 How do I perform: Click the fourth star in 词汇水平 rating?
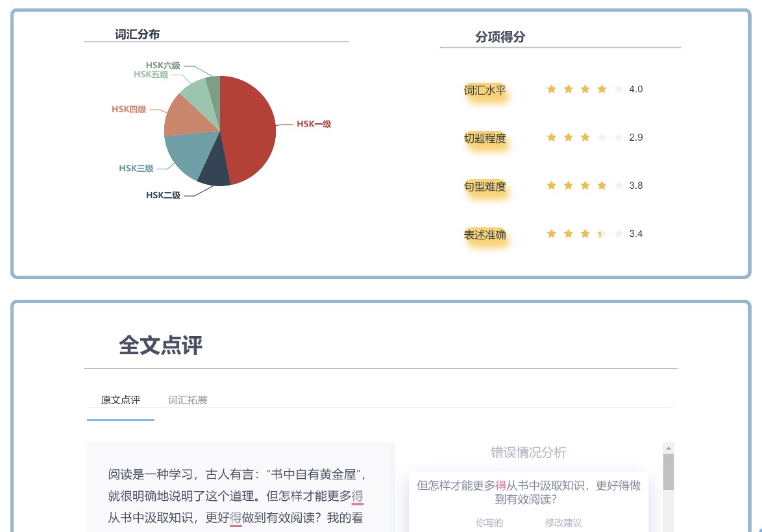(x=601, y=89)
